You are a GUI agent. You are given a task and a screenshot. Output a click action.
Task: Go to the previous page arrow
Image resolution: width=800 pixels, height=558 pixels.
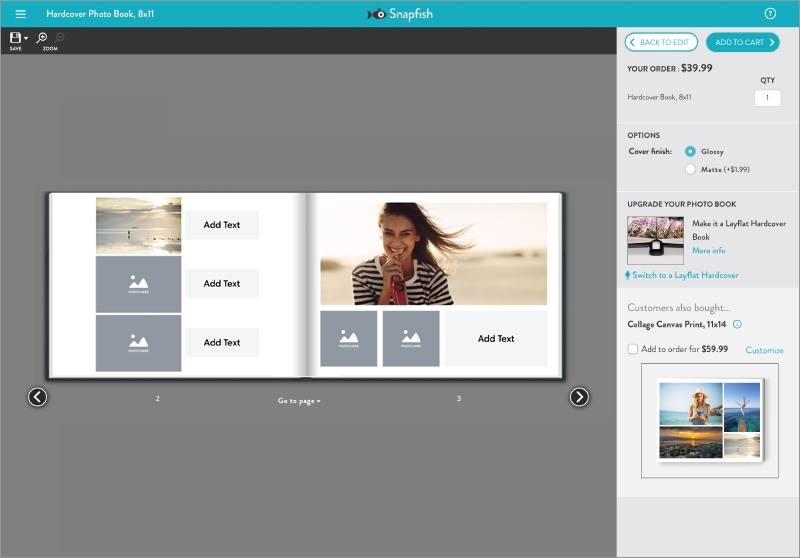(x=37, y=397)
